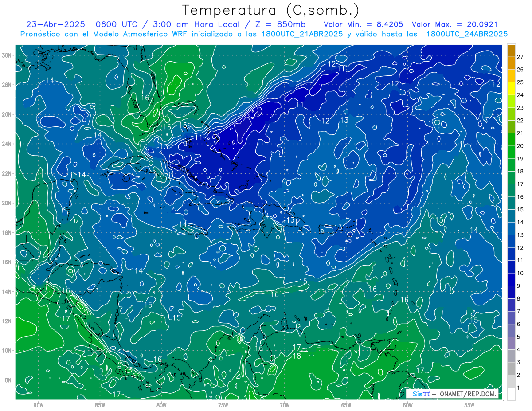Click the 75W longitude axis label
The image size is (532, 411).
click(x=223, y=405)
